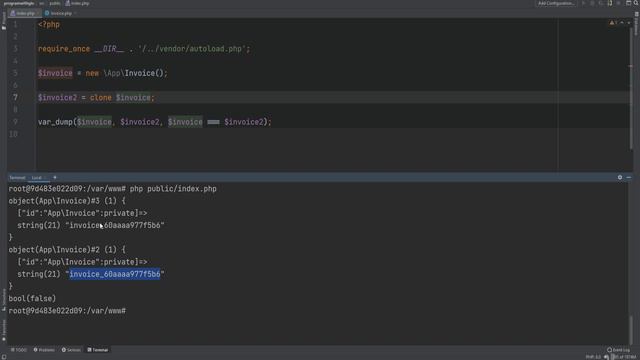This screenshot has height=360, width=640.
Task: Click 'bool(false)' output in terminal
Action: (32, 299)
